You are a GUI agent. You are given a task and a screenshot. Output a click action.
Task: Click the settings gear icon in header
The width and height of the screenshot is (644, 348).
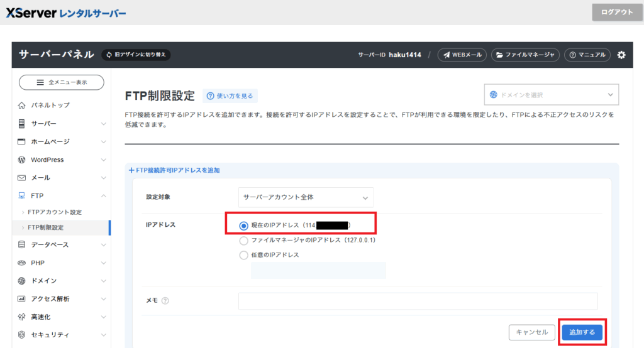(x=621, y=55)
